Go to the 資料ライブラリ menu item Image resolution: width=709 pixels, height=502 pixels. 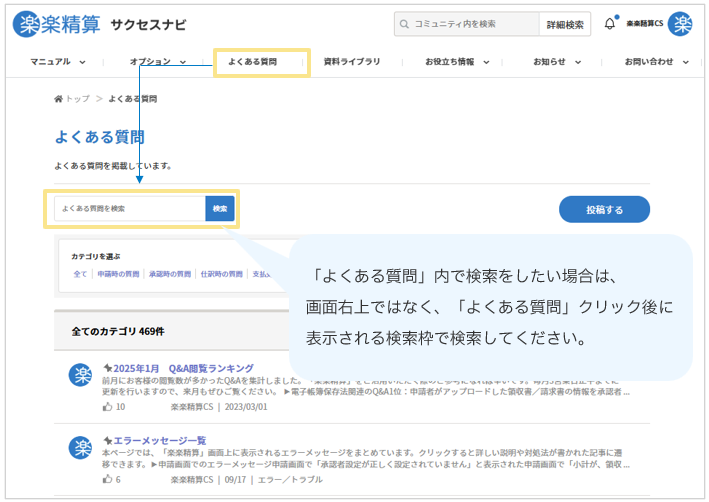pyautogui.click(x=352, y=62)
